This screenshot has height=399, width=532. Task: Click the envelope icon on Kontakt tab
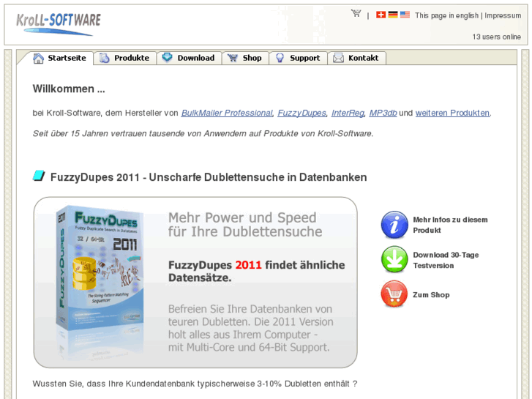[x=338, y=58]
